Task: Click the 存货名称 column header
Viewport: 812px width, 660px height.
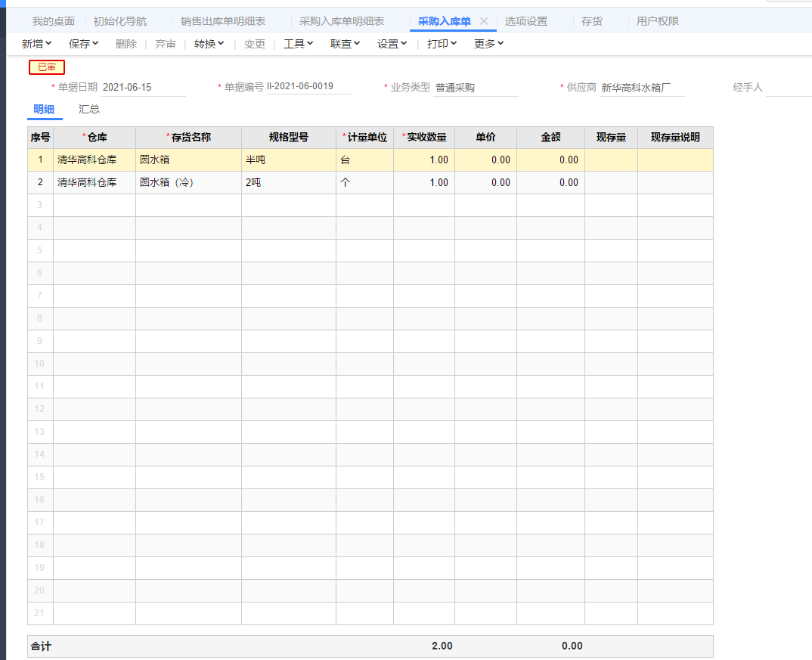Action: click(x=188, y=138)
